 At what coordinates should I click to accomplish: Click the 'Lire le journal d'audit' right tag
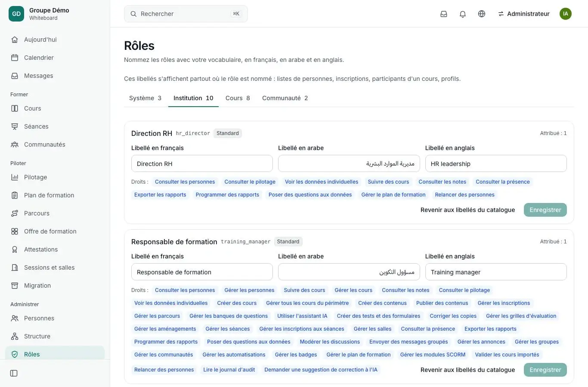tap(229, 370)
